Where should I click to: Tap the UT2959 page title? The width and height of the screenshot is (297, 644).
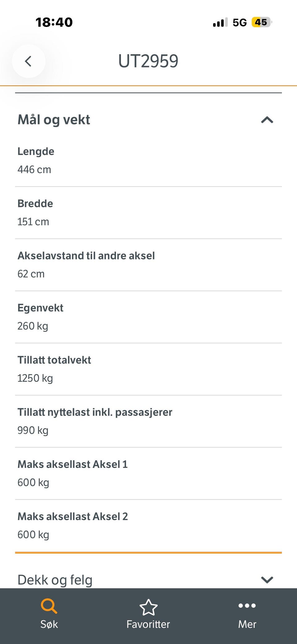click(x=148, y=61)
